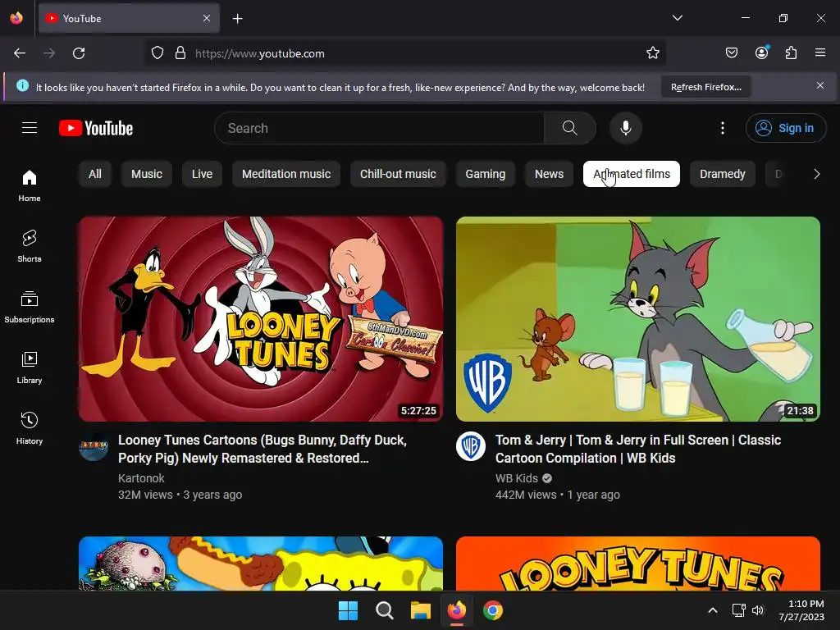Image resolution: width=840 pixels, height=630 pixels.
Task: Select the Animated films chip
Action: (632, 174)
